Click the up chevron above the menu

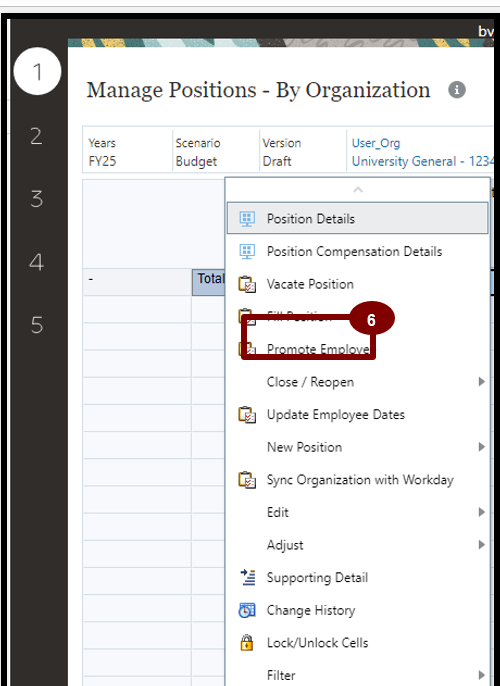pyautogui.click(x=358, y=189)
